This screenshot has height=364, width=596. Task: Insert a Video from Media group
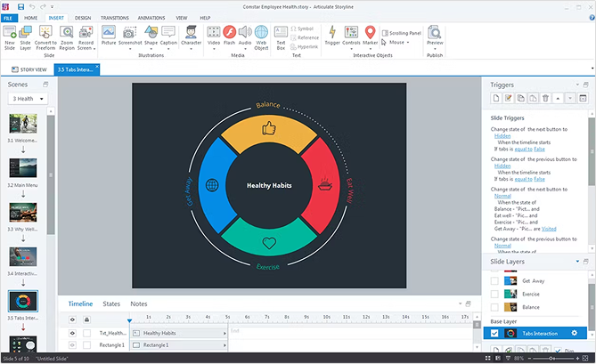click(x=214, y=33)
